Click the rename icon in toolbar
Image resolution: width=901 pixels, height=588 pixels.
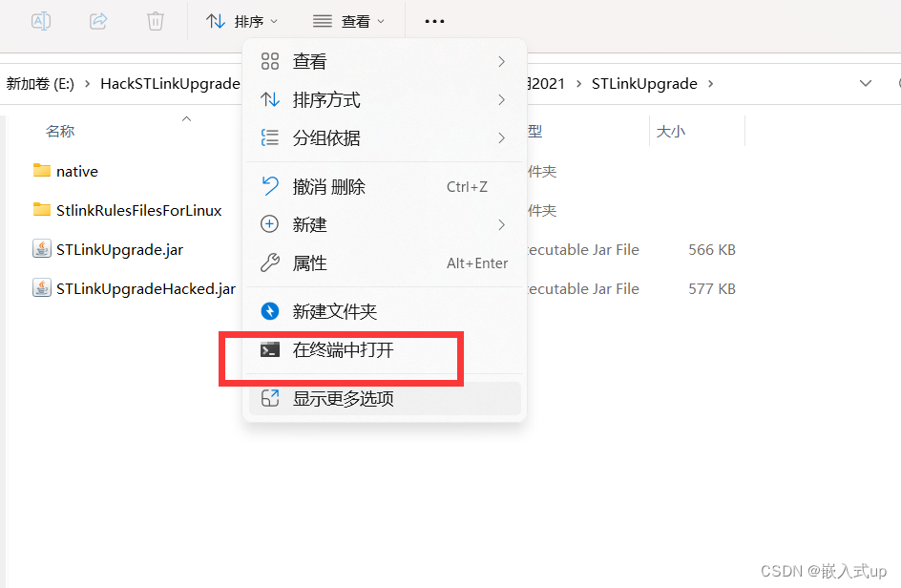click(x=41, y=21)
